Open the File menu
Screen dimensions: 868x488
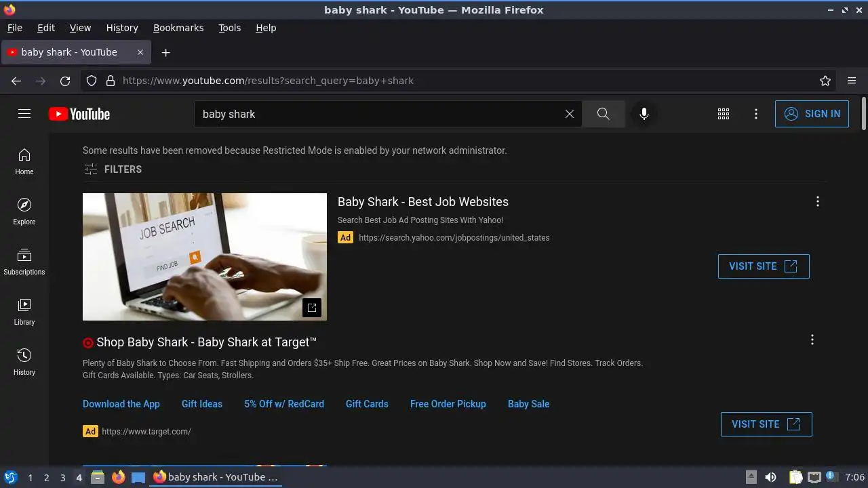click(14, 28)
